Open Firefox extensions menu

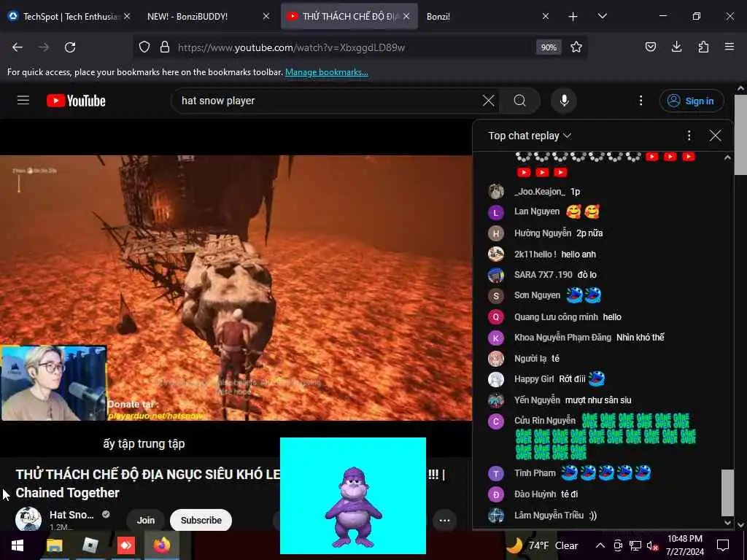click(x=703, y=47)
